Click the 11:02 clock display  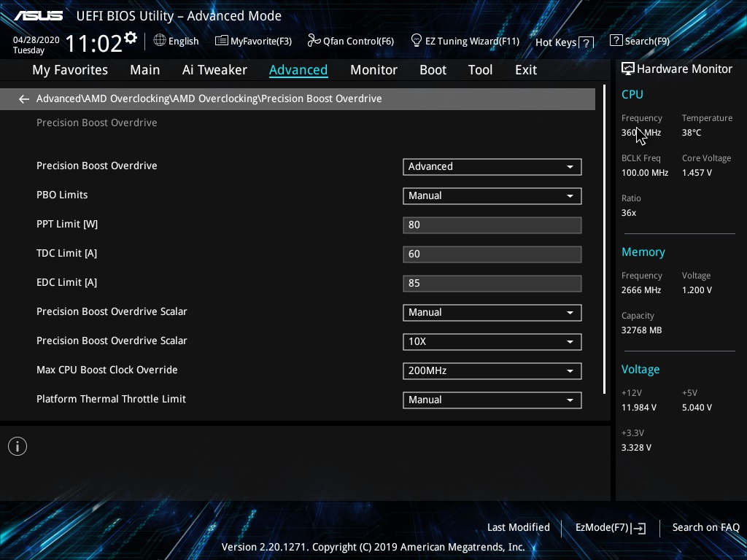94,43
